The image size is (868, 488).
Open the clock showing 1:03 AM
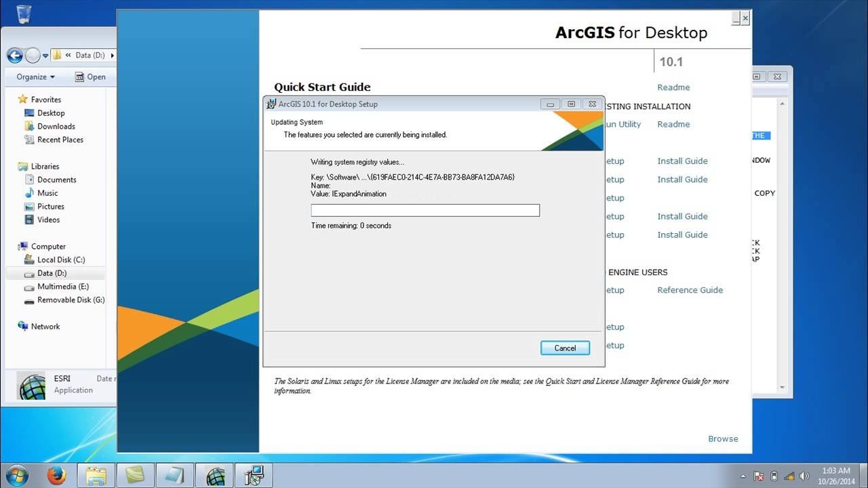pyautogui.click(x=835, y=476)
